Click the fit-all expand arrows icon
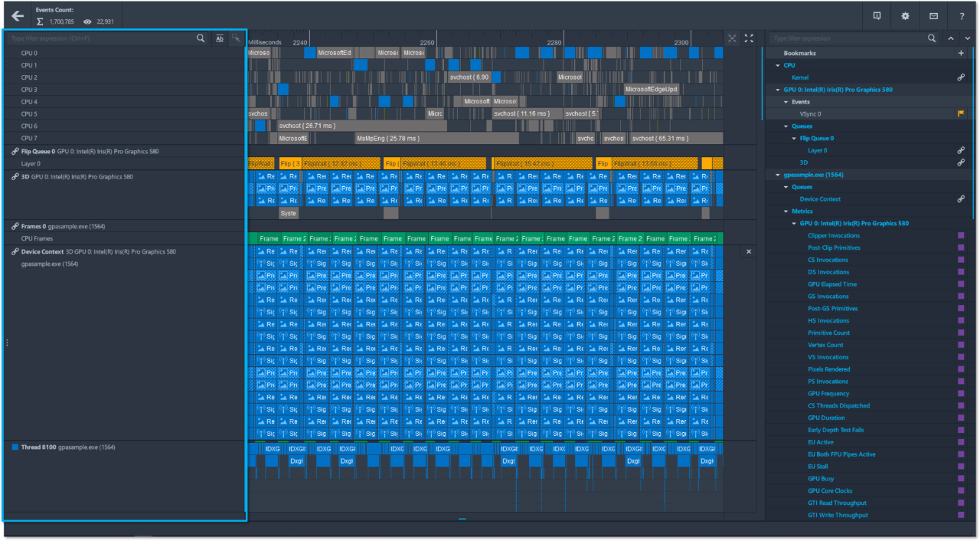 (x=750, y=38)
